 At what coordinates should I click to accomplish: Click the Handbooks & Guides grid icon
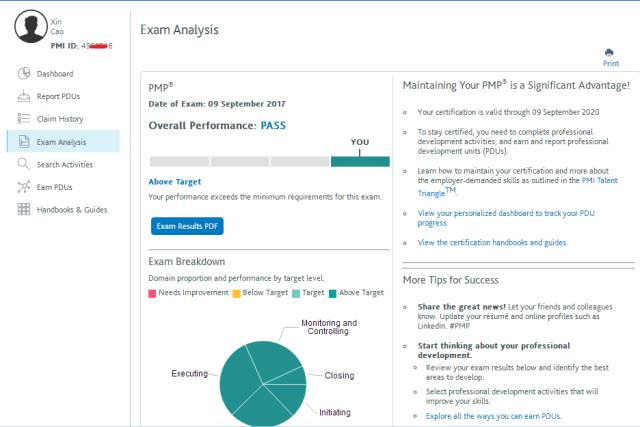click(x=24, y=209)
